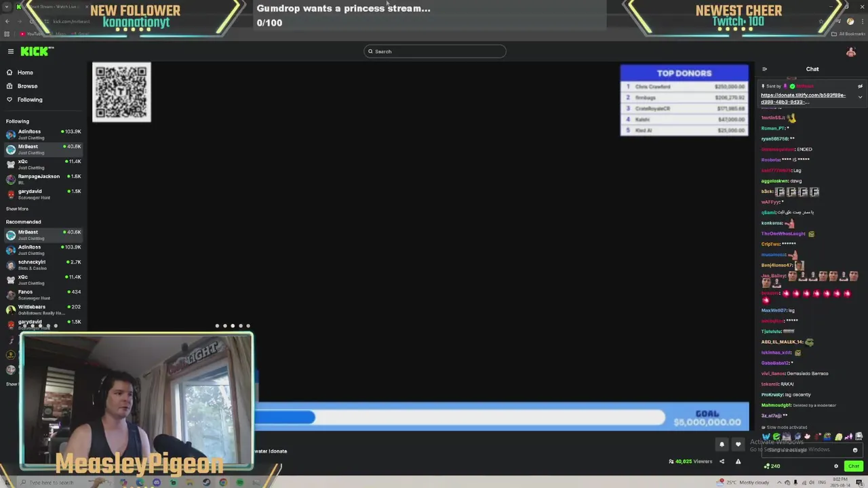
Task: Click the Kick logo
Action: pos(37,52)
